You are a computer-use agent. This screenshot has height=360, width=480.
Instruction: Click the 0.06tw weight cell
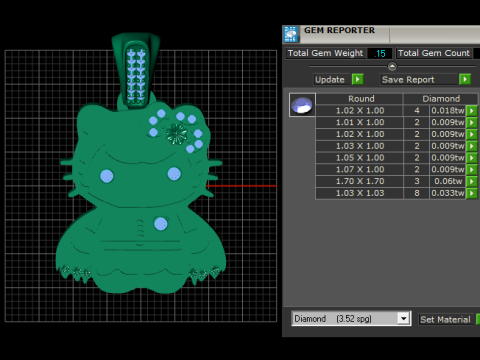point(448,181)
